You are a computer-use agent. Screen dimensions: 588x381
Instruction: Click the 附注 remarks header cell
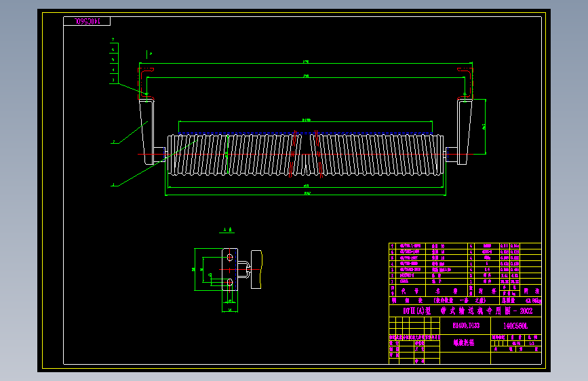point(531,291)
